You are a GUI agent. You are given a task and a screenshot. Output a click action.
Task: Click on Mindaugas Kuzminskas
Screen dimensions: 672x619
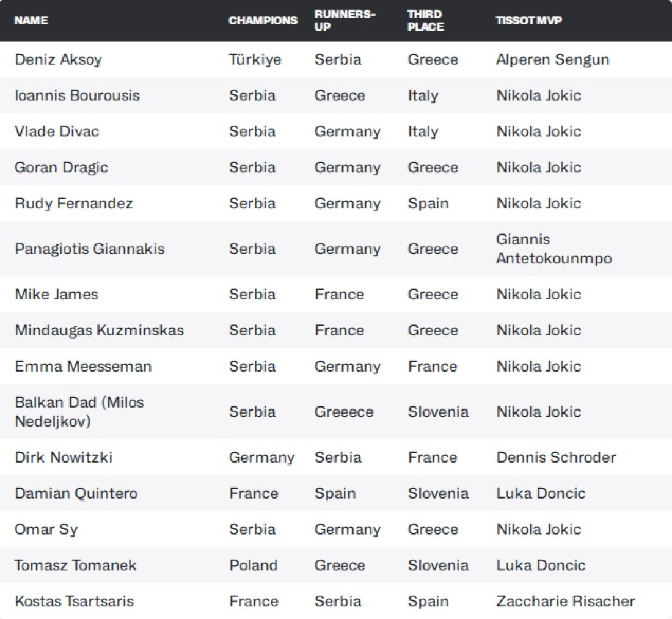(x=99, y=331)
